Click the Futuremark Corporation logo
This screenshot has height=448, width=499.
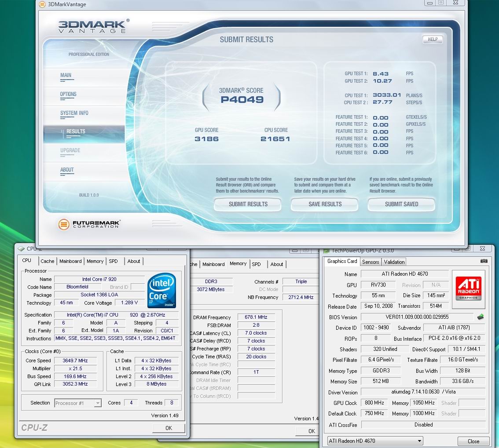(x=89, y=224)
